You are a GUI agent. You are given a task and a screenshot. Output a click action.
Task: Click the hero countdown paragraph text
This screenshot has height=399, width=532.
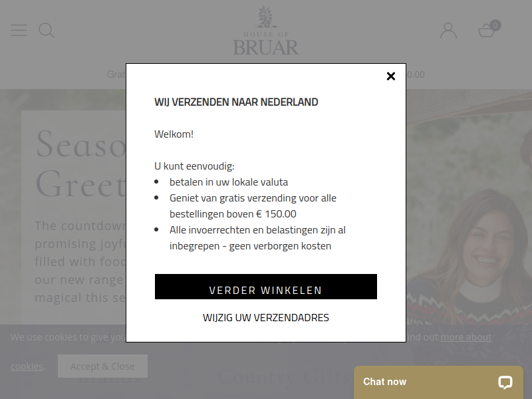coord(80,261)
